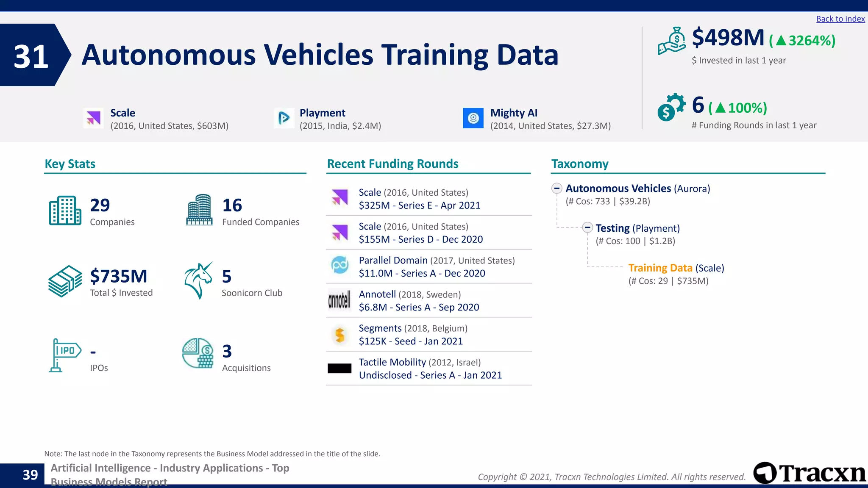Click the Funded Companies tower icon

[x=199, y=210]
